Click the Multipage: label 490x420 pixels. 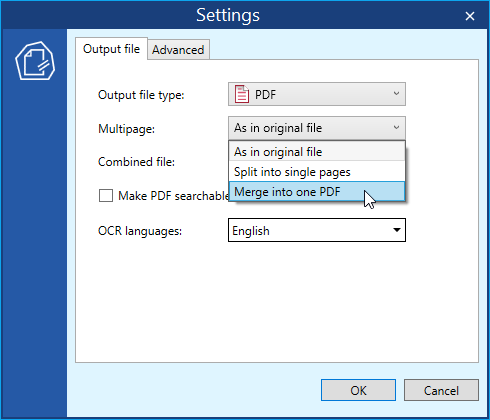[x=127, y=129]
